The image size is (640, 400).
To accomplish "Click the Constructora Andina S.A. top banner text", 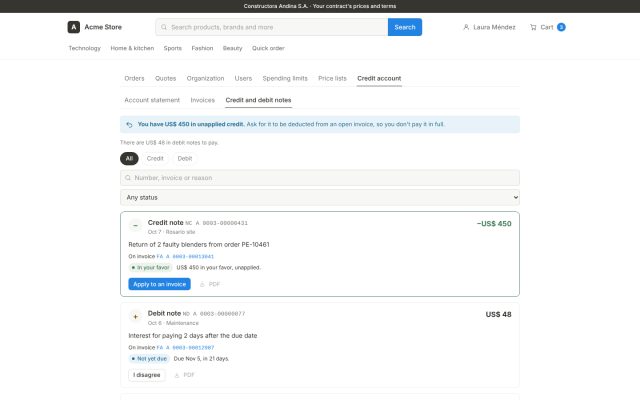I will coord(320,6).
